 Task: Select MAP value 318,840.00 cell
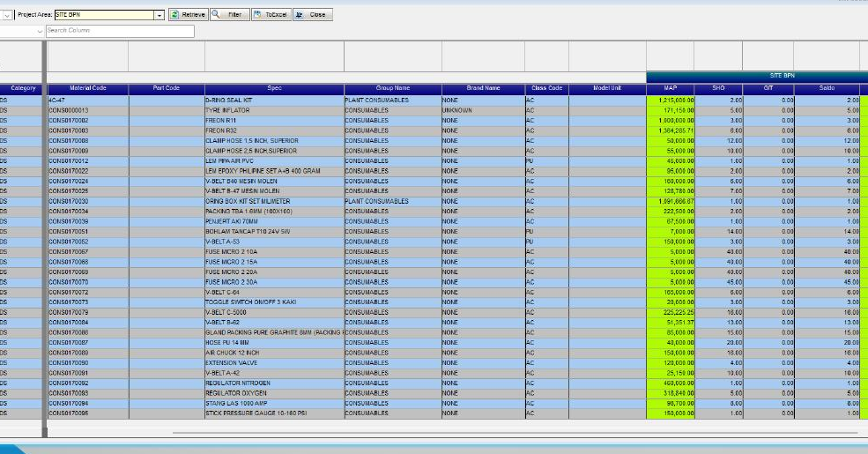(671, 393)
